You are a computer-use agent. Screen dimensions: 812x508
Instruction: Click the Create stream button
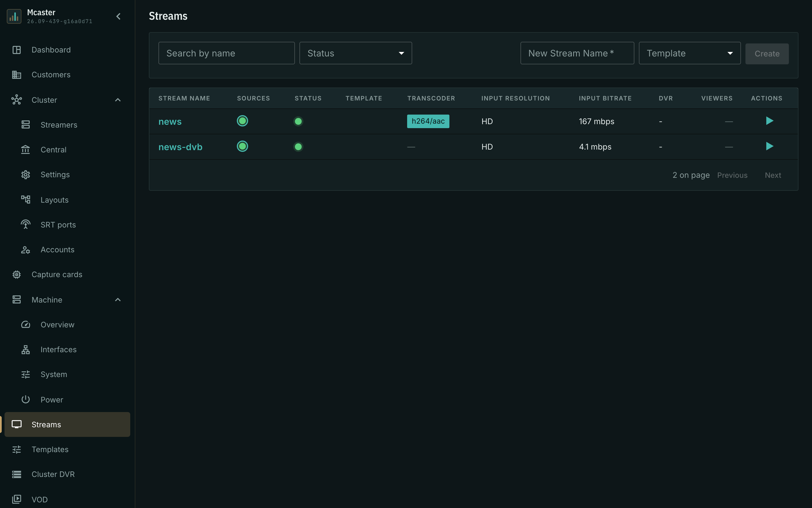(x=767, y=53)
